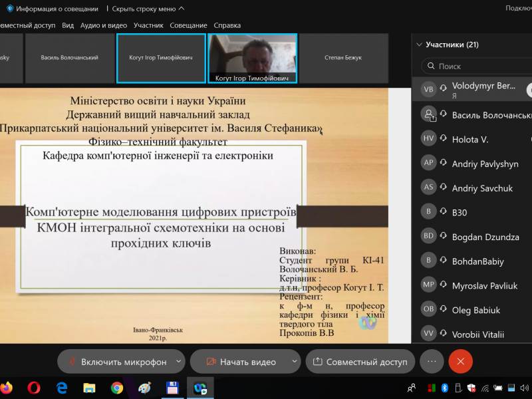Viewport: 532px width, 399px height.
Task: Open the Справка menu
Action: (227, 25)
